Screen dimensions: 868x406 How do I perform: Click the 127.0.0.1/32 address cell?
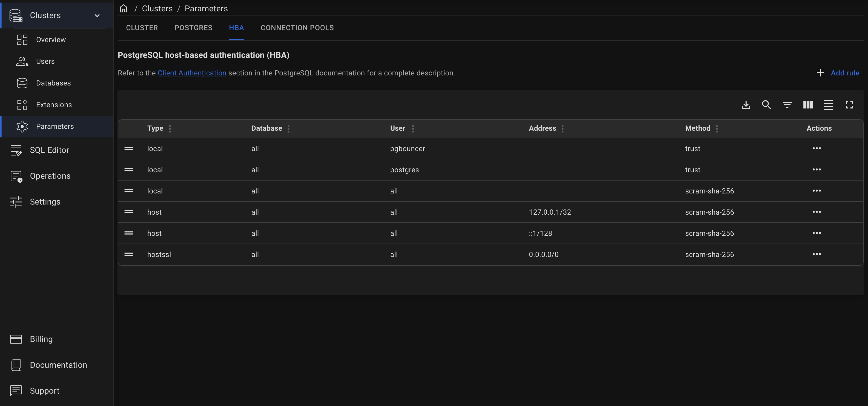[550, 212]
